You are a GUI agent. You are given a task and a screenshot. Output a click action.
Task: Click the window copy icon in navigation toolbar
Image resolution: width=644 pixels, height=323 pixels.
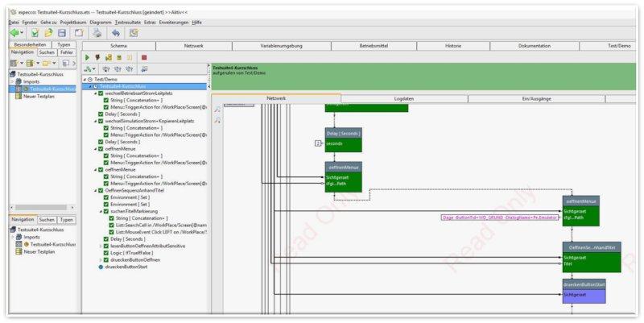pos(65,64)
